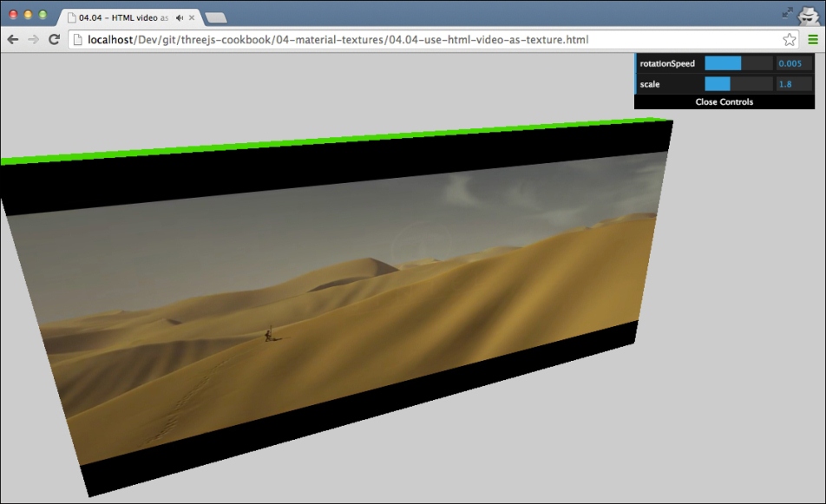The height and width of the screenshot is (504, 826).
Task: Click the browser forward arrow
Action: click(33, 40)
